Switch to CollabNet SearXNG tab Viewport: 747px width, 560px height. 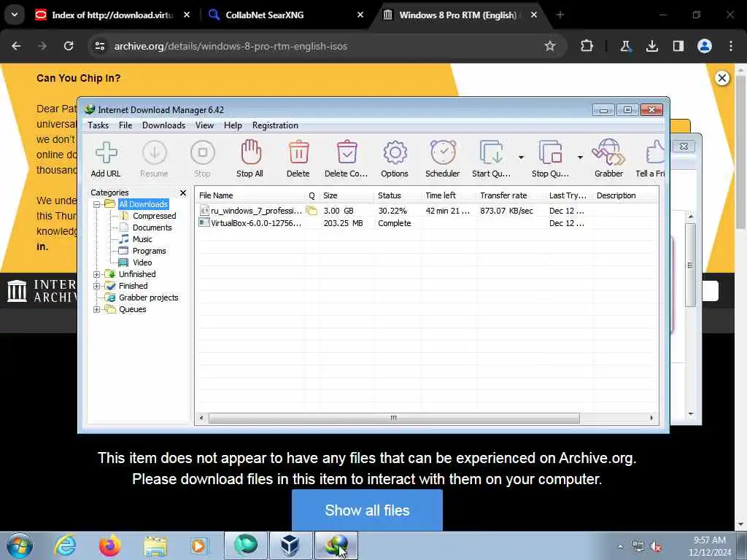point(285,15)
